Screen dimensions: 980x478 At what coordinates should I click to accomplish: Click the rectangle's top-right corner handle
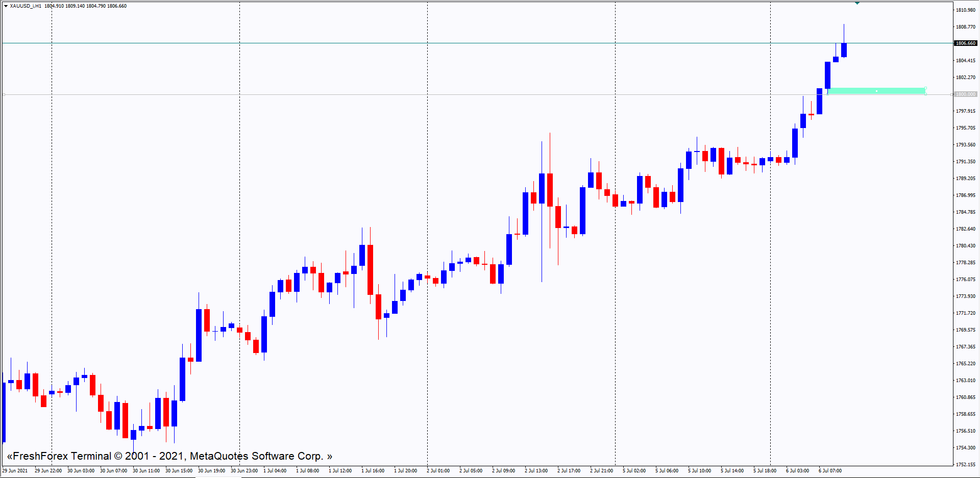click(925, 88)
